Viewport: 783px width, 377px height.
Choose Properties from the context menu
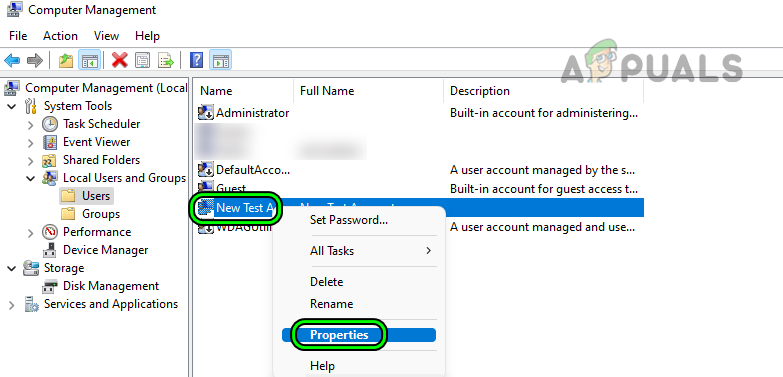coord(359,335)
